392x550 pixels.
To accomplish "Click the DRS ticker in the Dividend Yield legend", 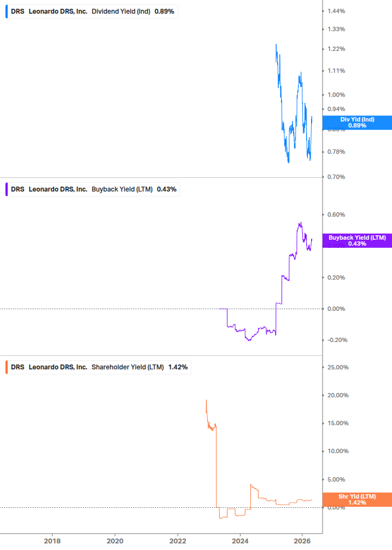I will tap(17, 11).
